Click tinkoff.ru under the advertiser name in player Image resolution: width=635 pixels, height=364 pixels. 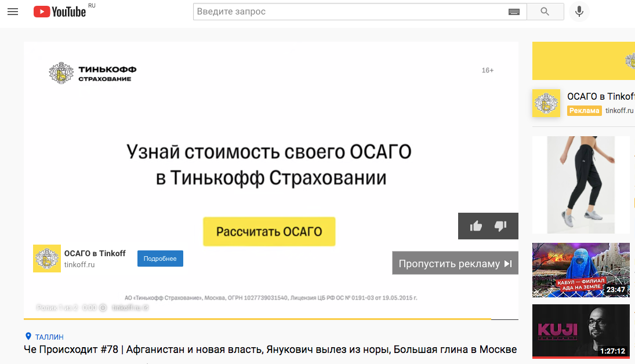79,264
